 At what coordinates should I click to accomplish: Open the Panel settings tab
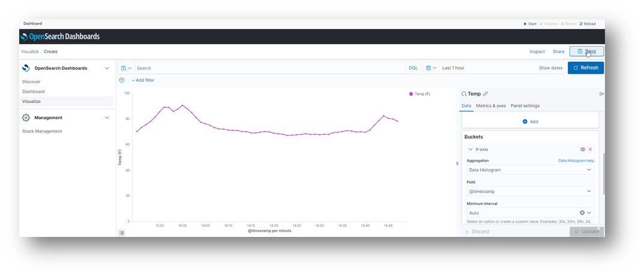coord(525,106)
